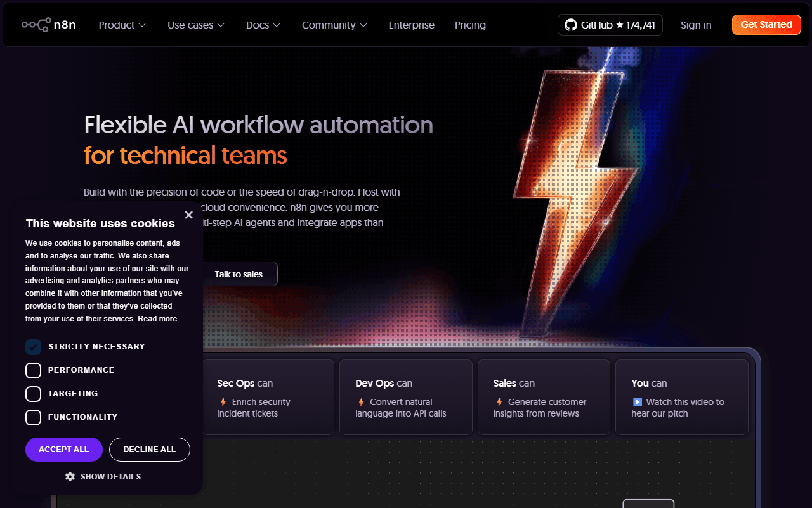812x508 pixels.
Task: Check the Functionality cookies option
Action: pos(33,417)
